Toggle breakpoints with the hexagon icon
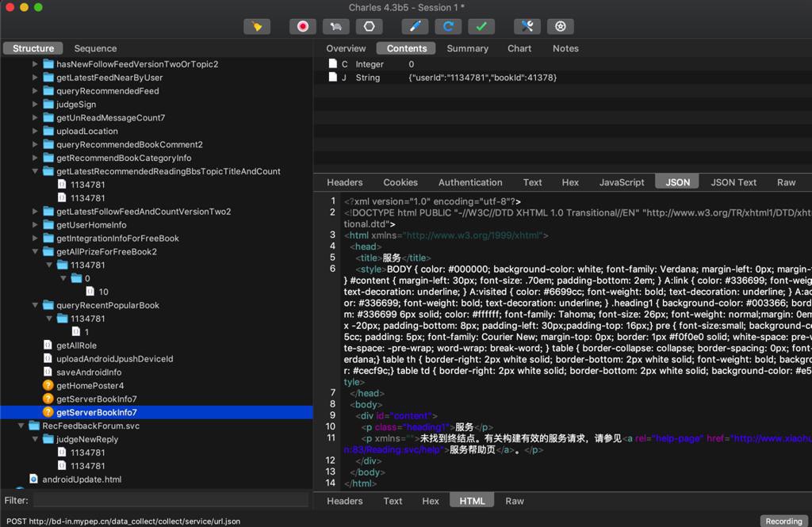This screenshot has height=527, width=812. (369, 26)
